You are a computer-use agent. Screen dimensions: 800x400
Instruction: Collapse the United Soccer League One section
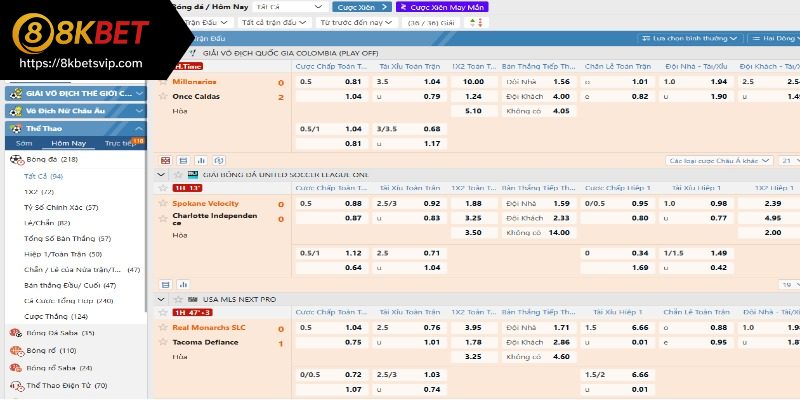[x=161, y=174]
